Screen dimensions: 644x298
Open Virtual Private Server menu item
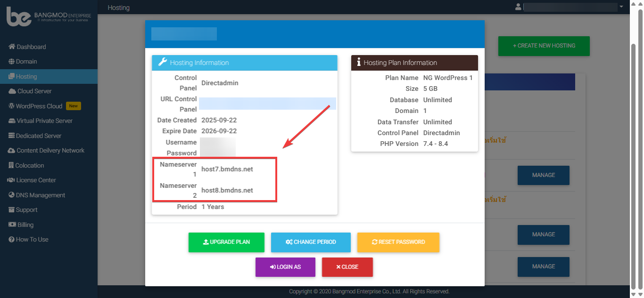point(44,121)
